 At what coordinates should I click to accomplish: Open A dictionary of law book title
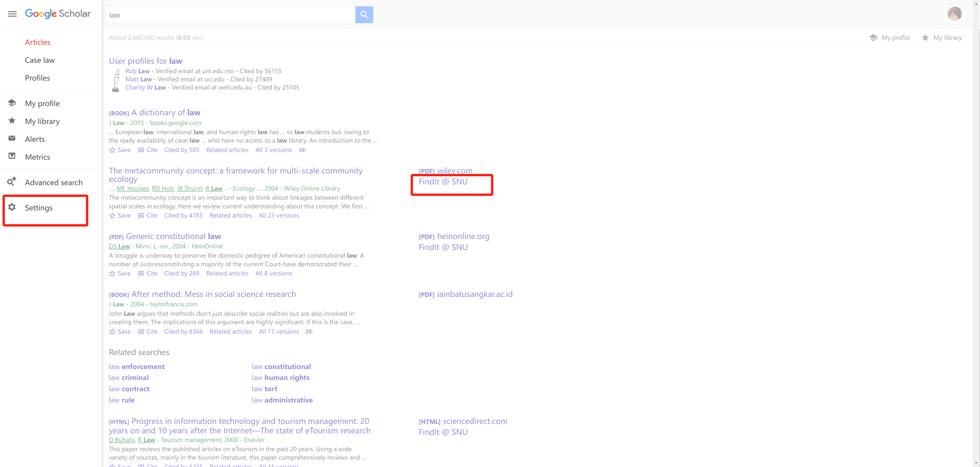pos(166,112)
